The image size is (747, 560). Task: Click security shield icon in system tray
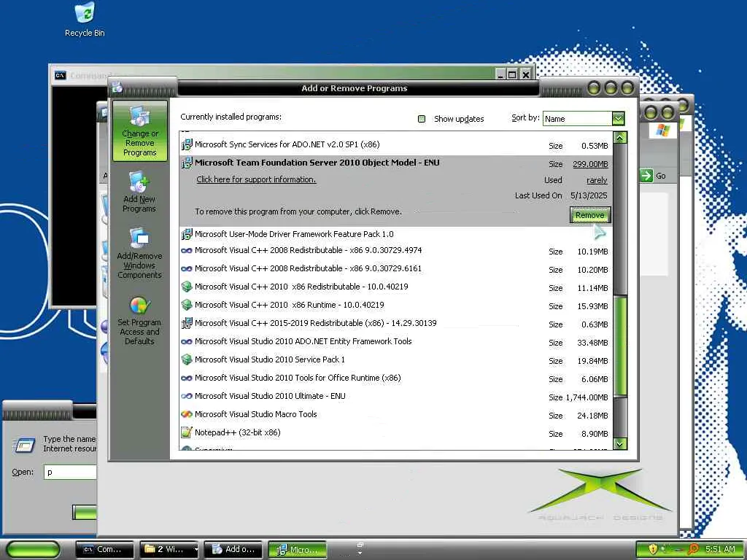pos(653,549)
